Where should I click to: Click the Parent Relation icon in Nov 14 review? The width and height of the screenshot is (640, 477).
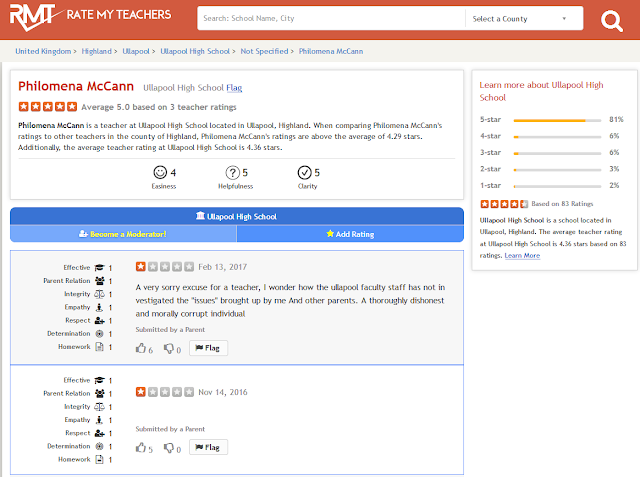tap(100, 393)
